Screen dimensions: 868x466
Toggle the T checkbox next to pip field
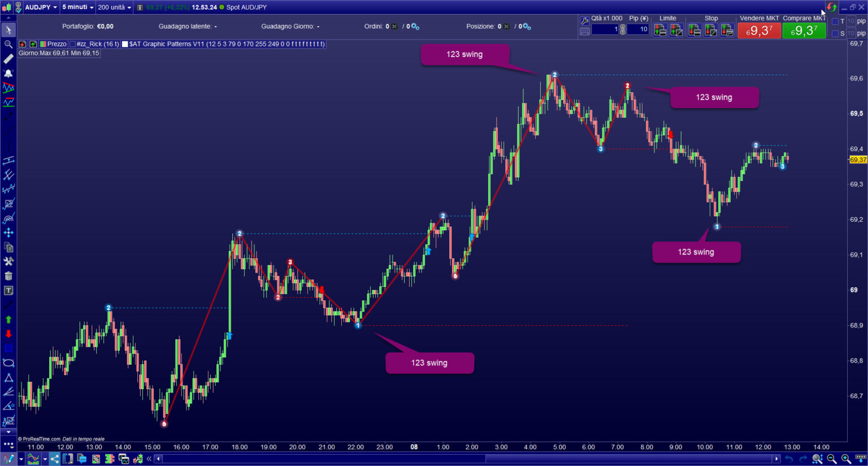[x=836, y=21]
